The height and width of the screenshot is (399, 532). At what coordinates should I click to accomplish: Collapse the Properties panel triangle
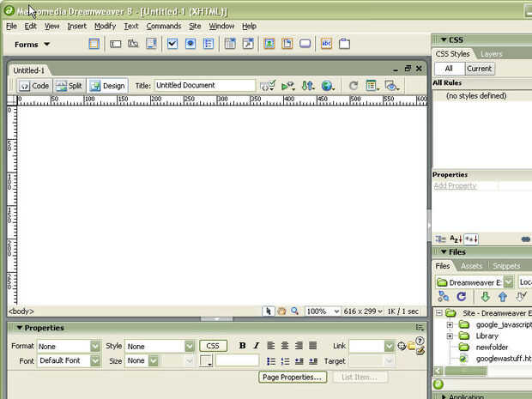[x=20, y=328]
